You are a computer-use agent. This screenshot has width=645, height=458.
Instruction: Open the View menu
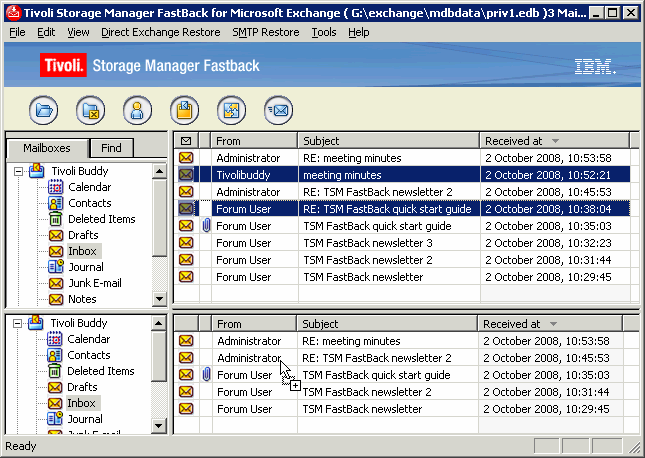pyautogui.click(x=78, y=32)
